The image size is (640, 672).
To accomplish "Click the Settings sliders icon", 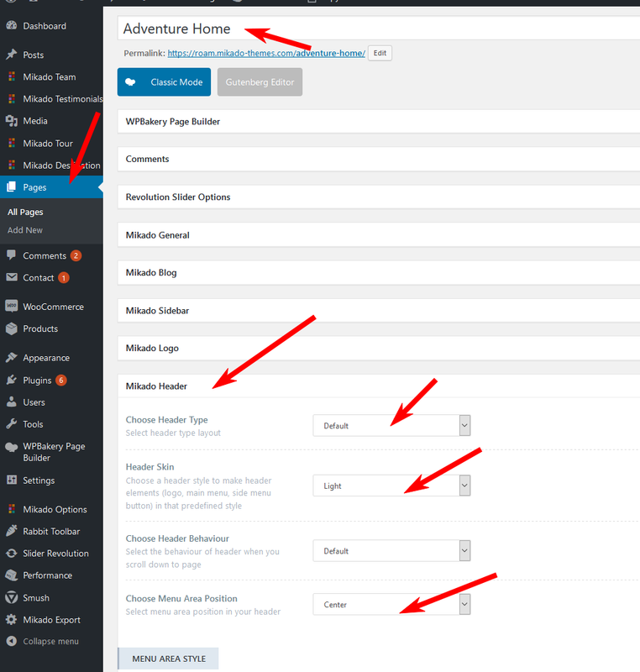I will pos(12,480).
